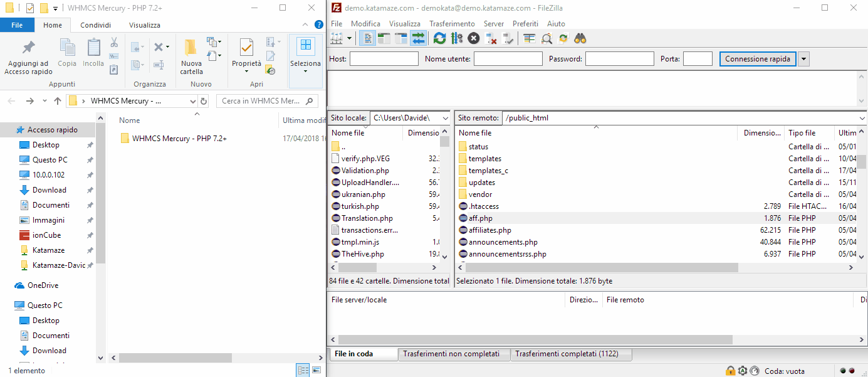Click Nuova cartella in Explorer ribbon
This screenshot has width=868, height=377.
[191, 57]
